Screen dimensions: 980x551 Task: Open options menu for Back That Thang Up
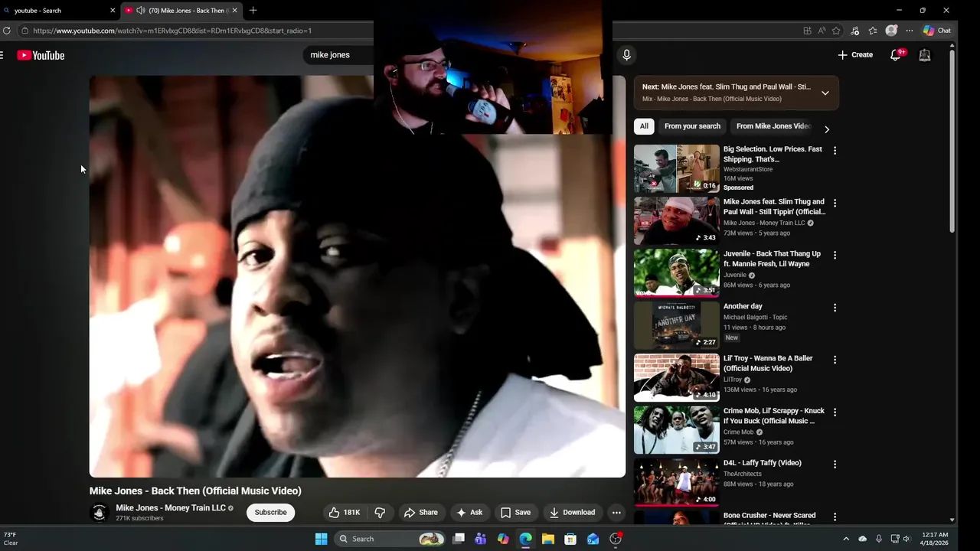835,255
